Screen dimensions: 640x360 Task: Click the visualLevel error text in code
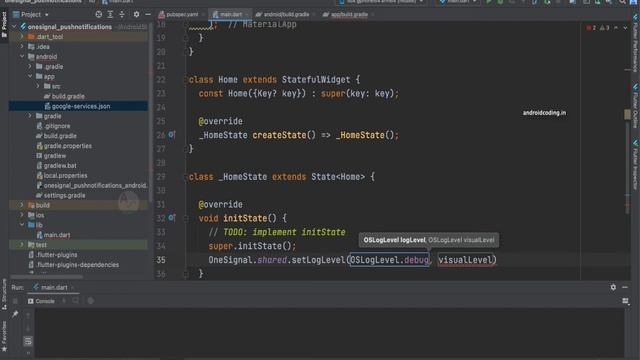(x=466, y=260)
